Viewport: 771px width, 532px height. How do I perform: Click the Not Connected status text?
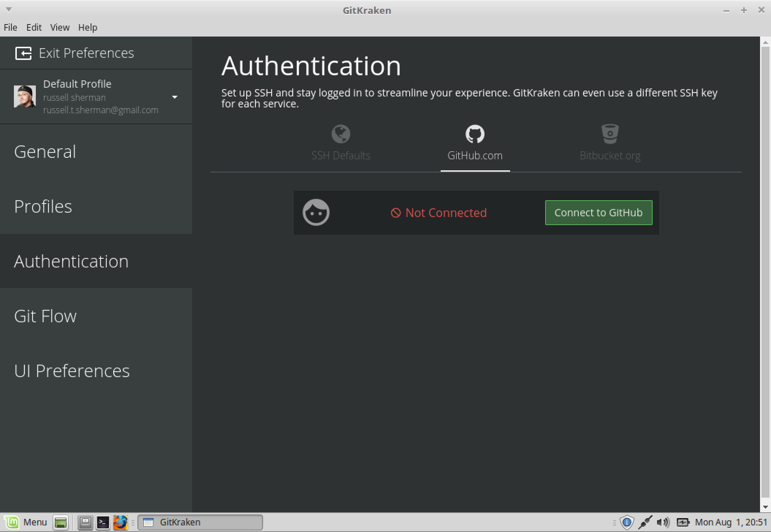click(446, 213)
